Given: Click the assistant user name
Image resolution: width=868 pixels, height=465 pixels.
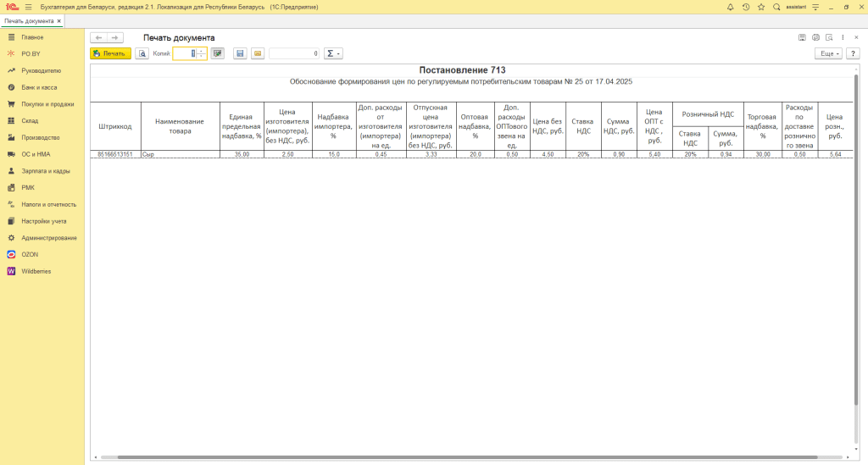Looking at the screenshot, I should [x=796, y=7].
